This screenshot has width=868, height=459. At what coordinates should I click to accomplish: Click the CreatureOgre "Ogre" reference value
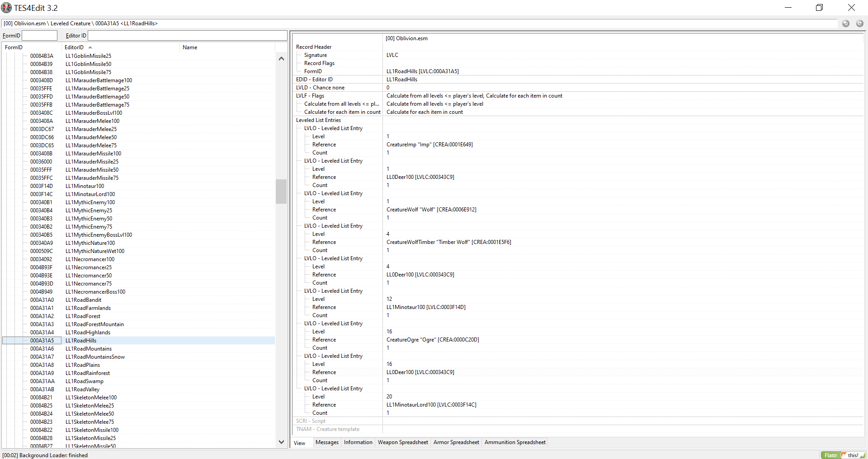(433, 340)
